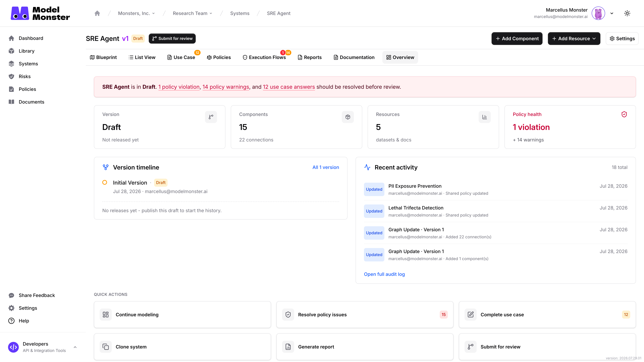Screen dimensions: 644x362
Task: Expand the Developers API & Integration Tools chevron
Action: pos(75,347)
